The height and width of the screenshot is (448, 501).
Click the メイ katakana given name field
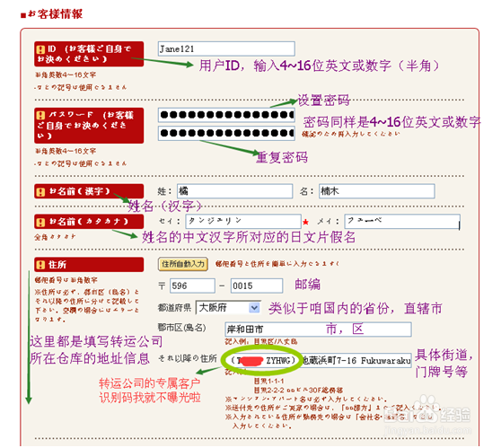pos(402,221)
